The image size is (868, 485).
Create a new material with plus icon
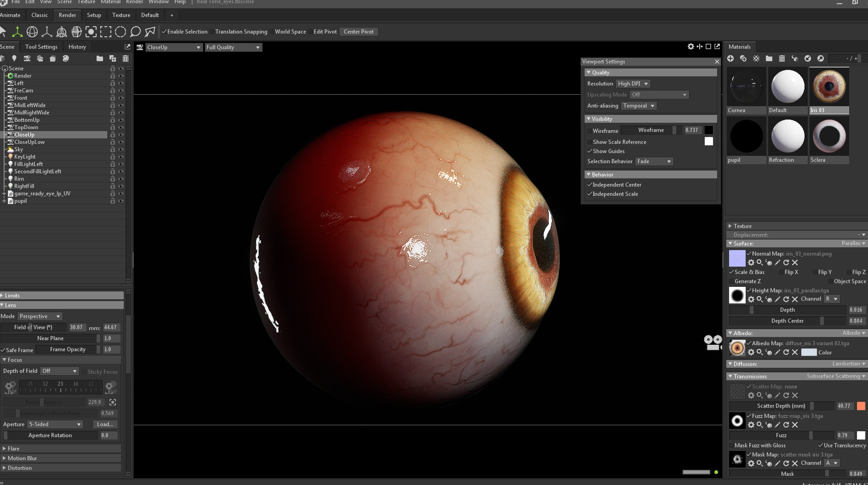point(730,58)
